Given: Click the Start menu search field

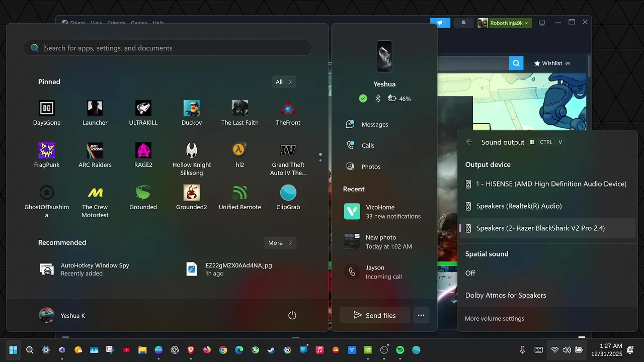Looking at the screenshot, I should (x=167, y=48).
